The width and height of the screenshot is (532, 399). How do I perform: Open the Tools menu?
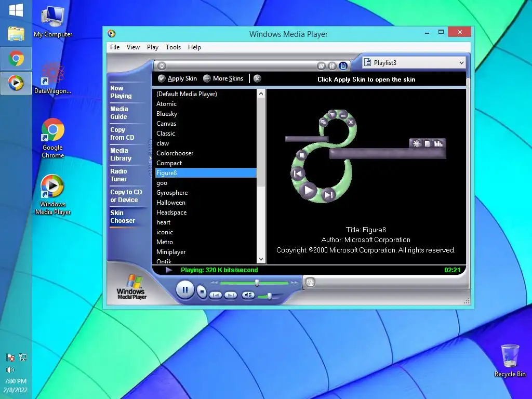173,47
